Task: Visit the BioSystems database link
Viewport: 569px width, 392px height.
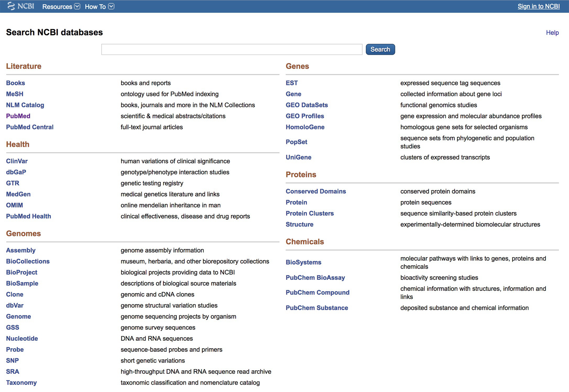Action: coord(303,262)
